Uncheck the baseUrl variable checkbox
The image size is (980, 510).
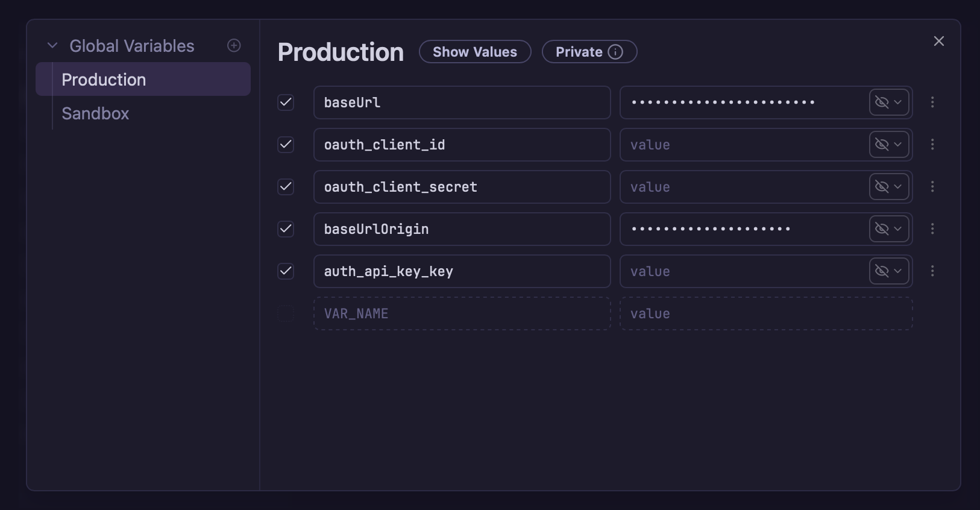tap(286, 102)
